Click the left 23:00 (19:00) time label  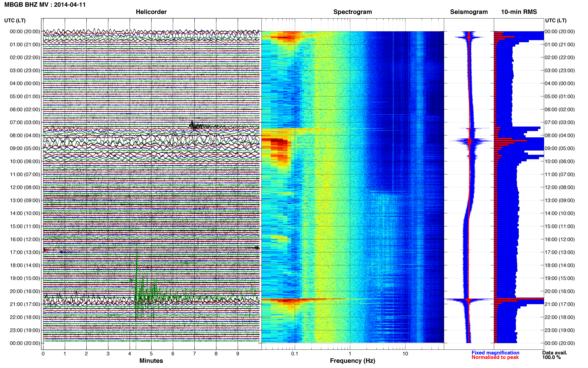tap(25, 330)
